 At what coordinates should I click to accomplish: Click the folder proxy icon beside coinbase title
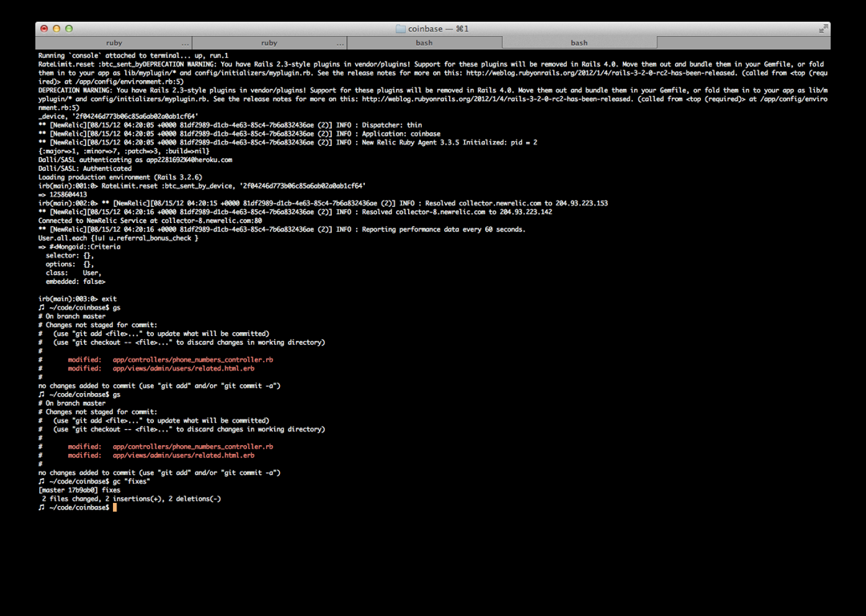[x=400, y=29]
